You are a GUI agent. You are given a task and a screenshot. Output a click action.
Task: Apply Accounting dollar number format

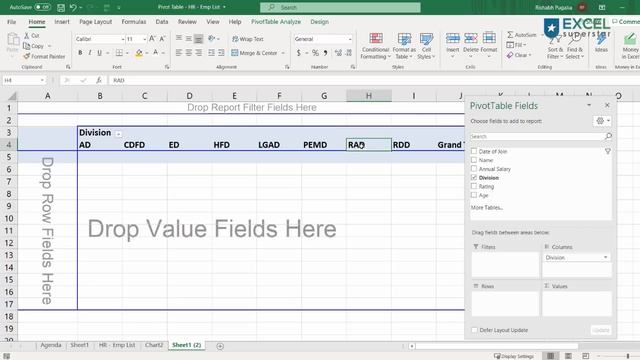click(x=299, y=53)
